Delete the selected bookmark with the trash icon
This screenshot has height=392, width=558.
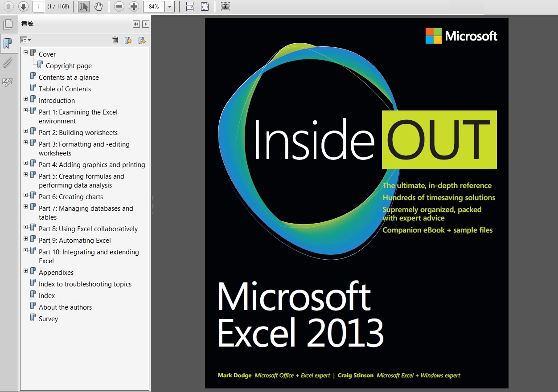coord(115,40)
